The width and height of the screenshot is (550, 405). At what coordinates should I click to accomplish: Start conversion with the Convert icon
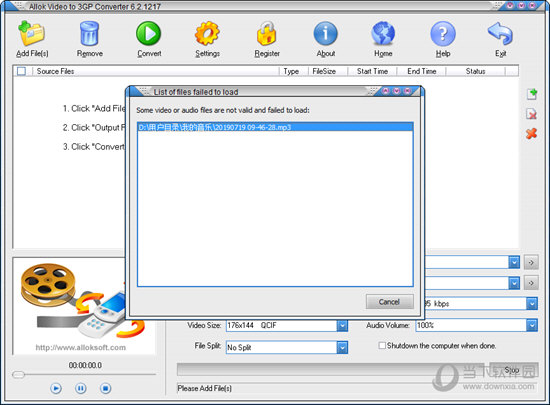click(149, 33)
